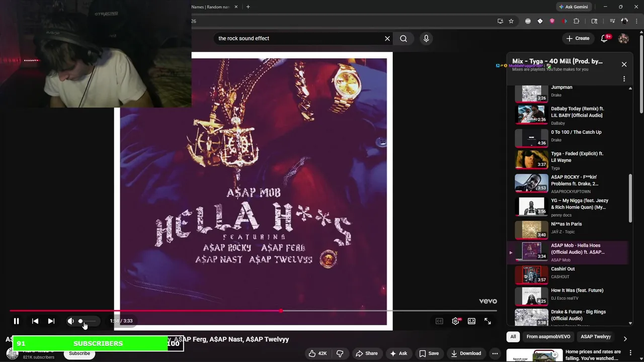Image resolution: width=644 pixels, height=362 pixels.
Task: Open YouTube notifications bell
Action: tap(605, 38)
